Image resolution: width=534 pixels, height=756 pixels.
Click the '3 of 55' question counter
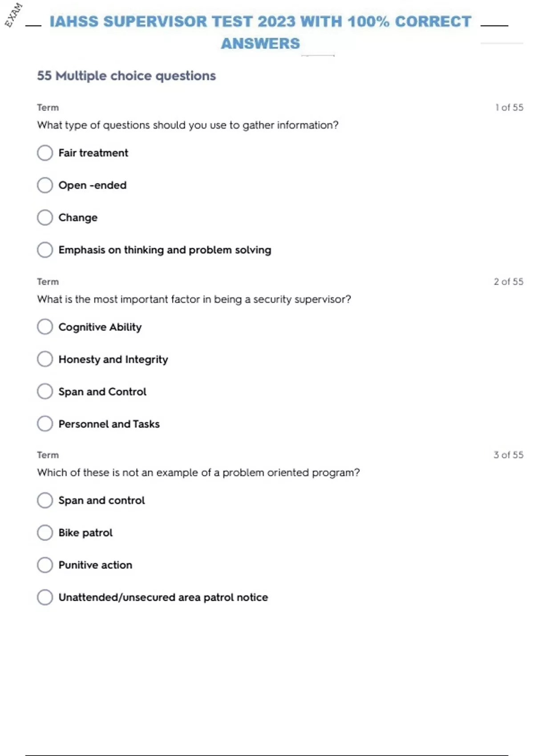pyautogui.click(x=508, y=455)
